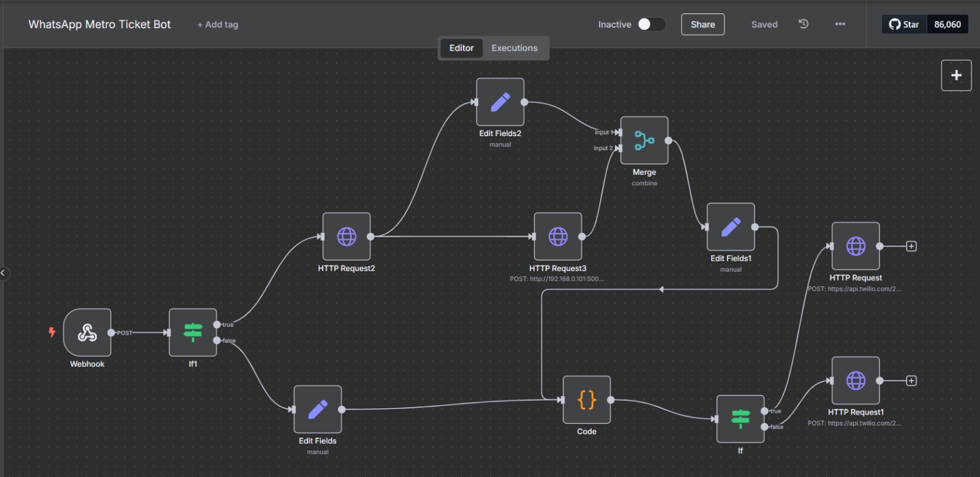Select the HTTP Request2 globe node

346,237
